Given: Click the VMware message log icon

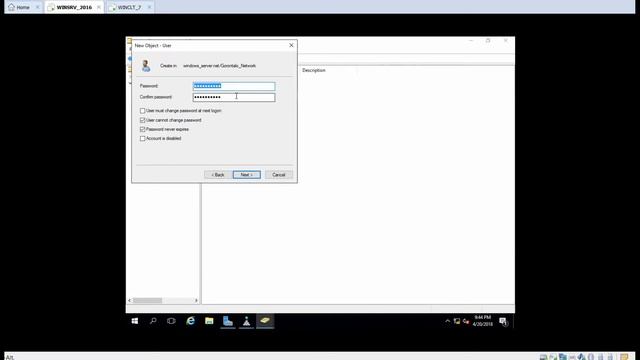Looking at the screenshot, I should [x=624, y=357].
